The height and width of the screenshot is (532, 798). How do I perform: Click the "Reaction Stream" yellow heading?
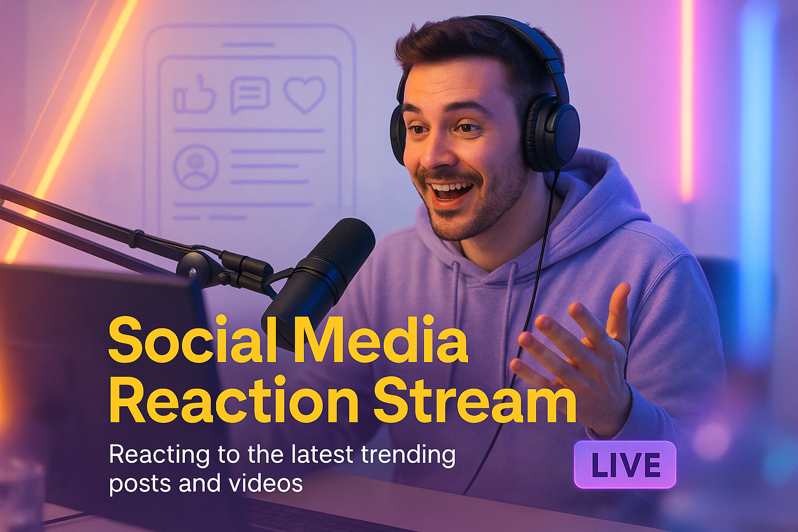coord(342,400)
